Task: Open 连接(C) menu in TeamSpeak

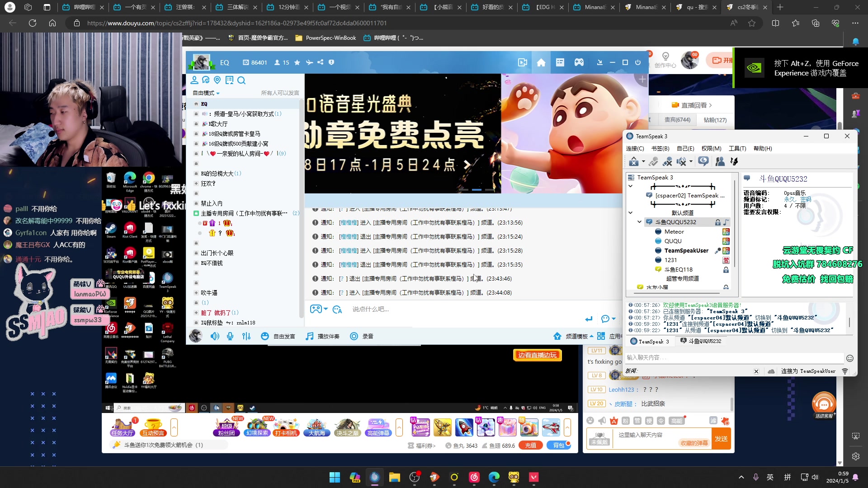Action: coord(635,149)
